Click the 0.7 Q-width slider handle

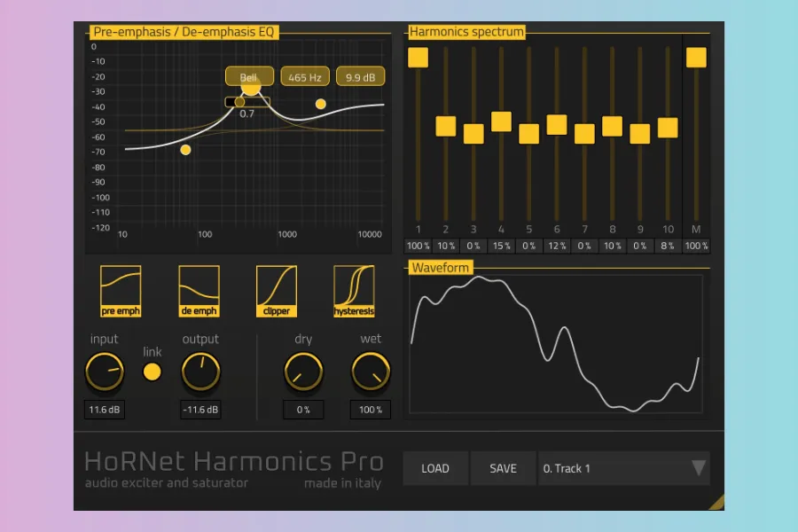tap(239, 102)
